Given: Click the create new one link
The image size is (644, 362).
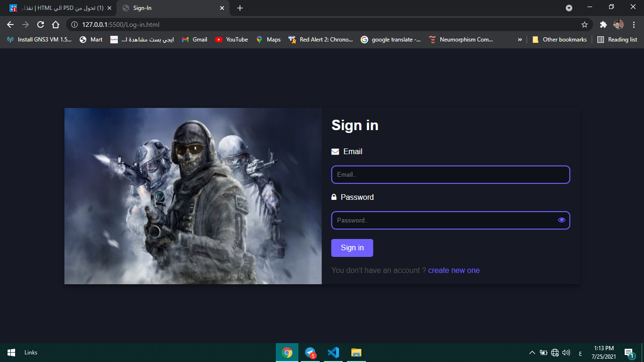Looking at the screenshot, I should coord(454,270).
